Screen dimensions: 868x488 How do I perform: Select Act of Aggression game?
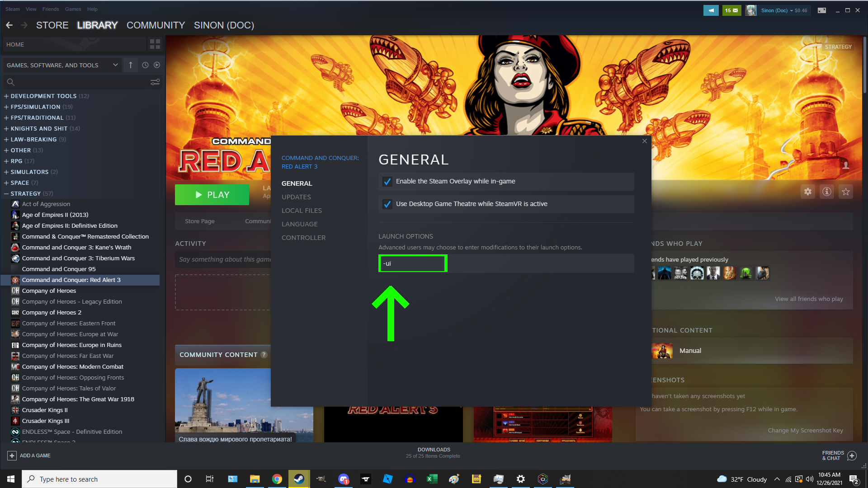coord(46,204)
